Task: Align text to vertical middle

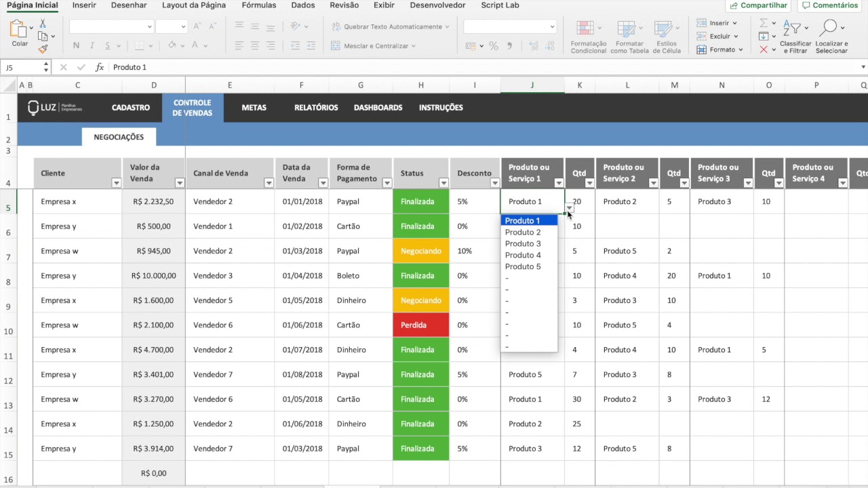Action: tap(255, 26)
